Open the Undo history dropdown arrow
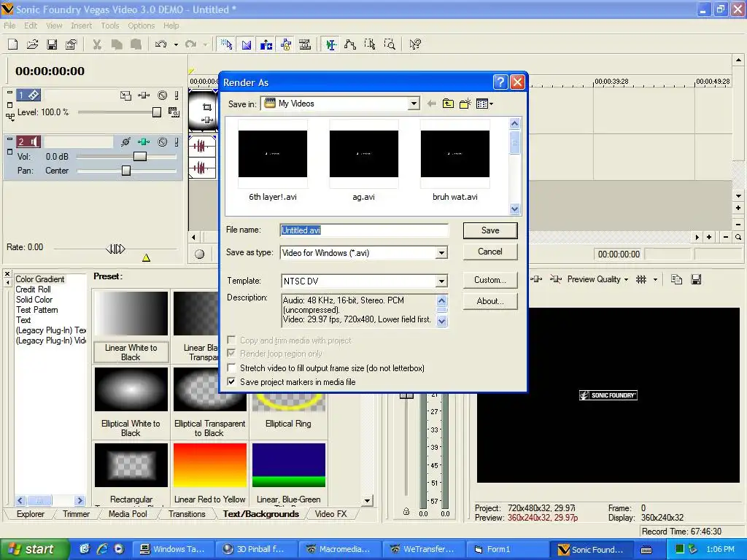 tap(176, 44)
